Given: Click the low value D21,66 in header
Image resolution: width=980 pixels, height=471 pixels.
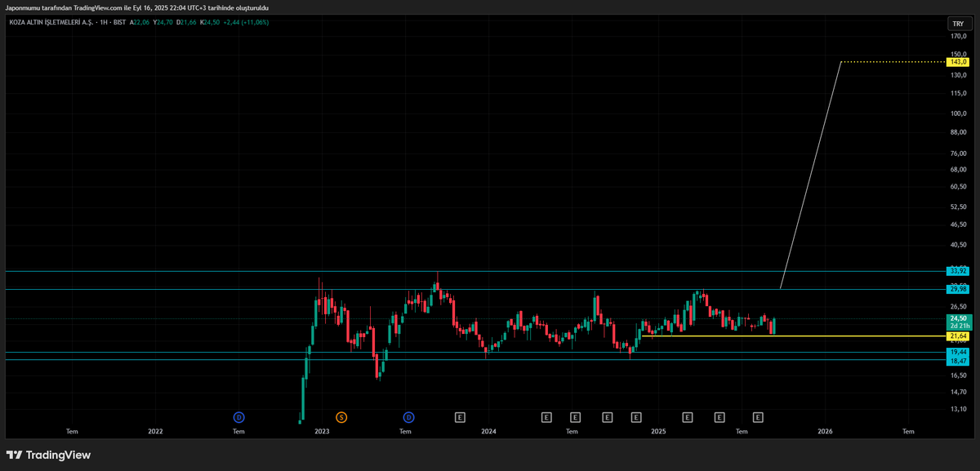Looking at the screenshot, I should coord(186,22).
